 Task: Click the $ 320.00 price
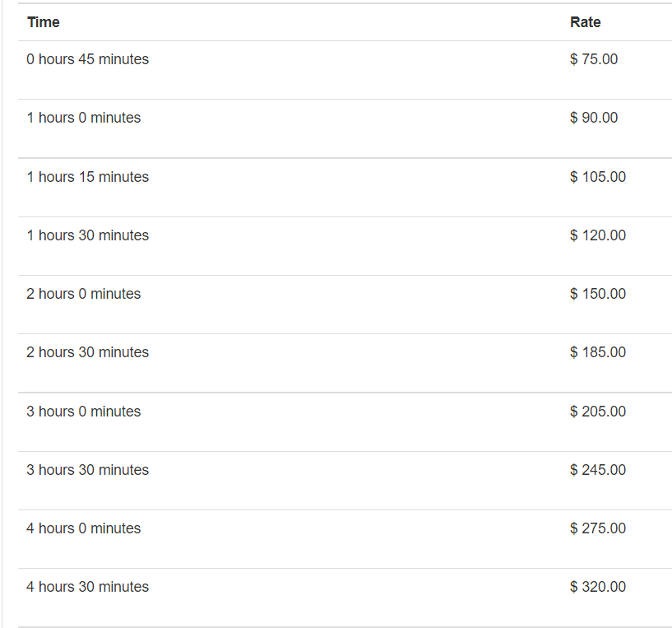point(598,587)
